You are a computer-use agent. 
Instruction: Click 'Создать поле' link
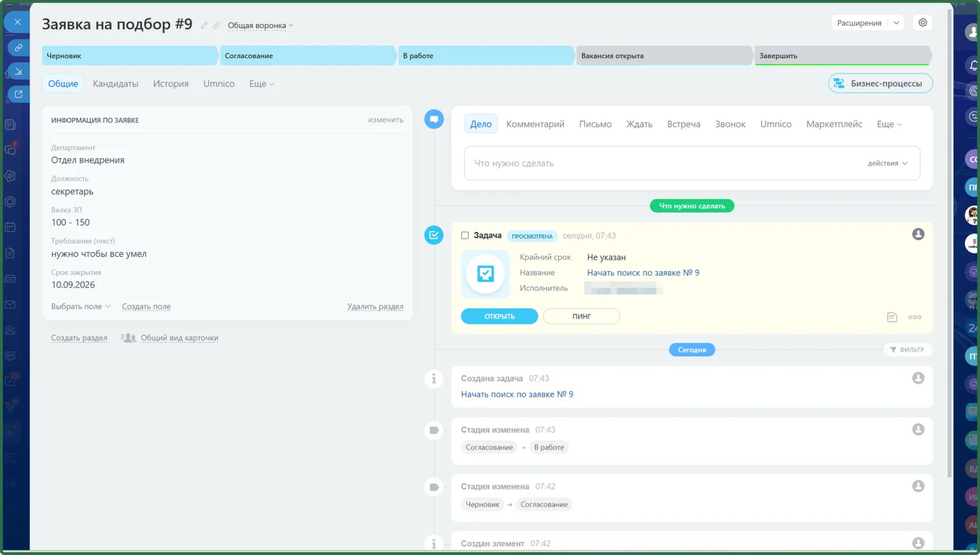pos(146,306)
